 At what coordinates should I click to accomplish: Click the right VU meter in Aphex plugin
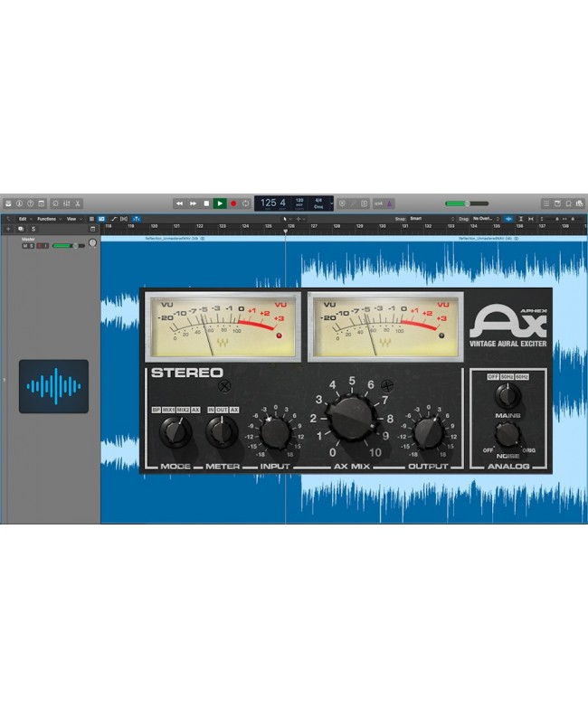click(385, 327)
